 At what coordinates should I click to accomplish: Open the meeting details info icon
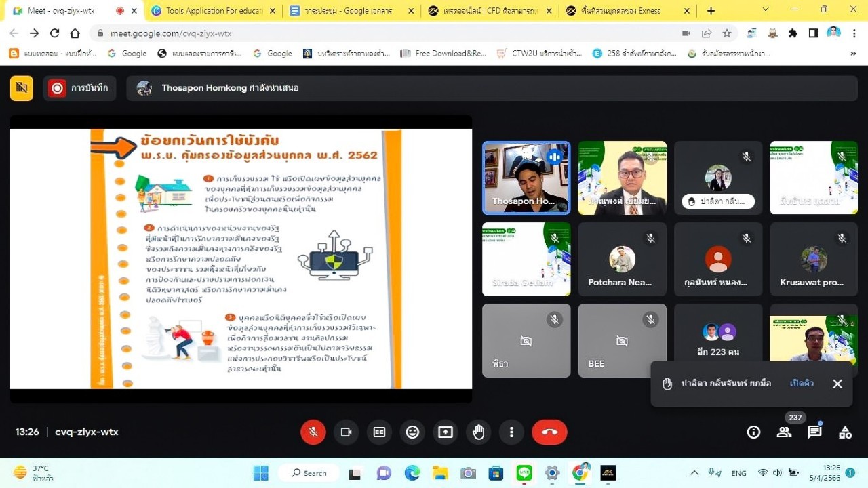[753, 432]
